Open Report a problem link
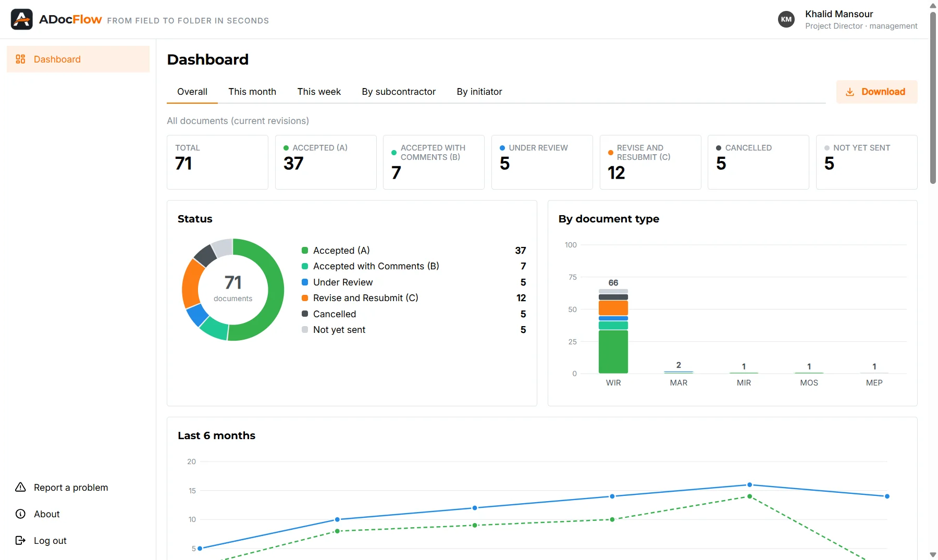This screenshot has width=938, height=560. [71, 488]
